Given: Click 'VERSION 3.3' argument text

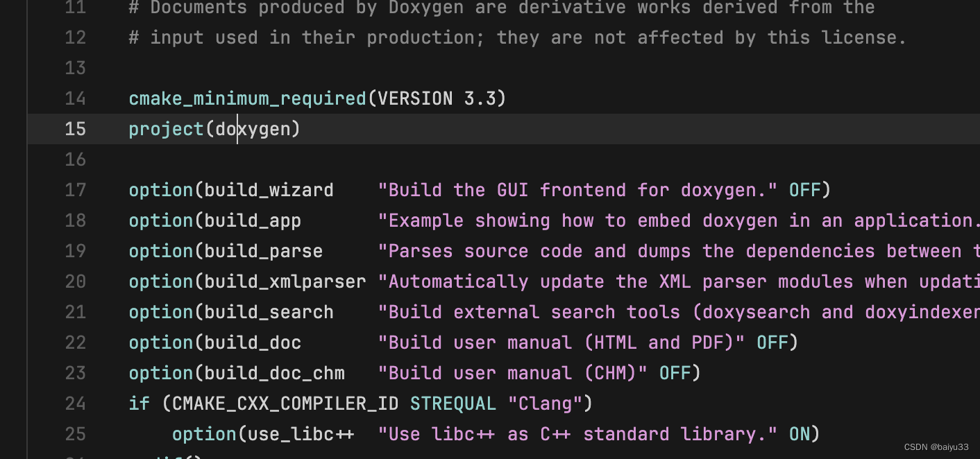Looking at the screenshot, I should pos(437,98).
